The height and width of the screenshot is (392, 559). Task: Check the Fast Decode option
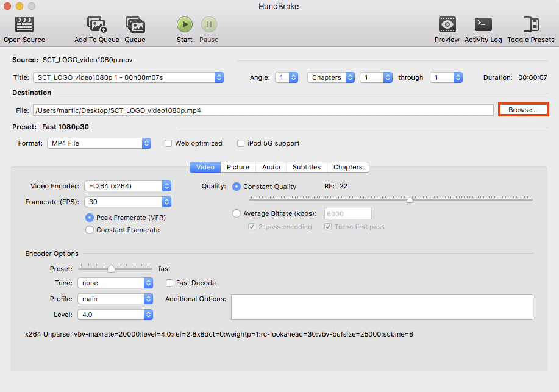click(x=169, y=283)
